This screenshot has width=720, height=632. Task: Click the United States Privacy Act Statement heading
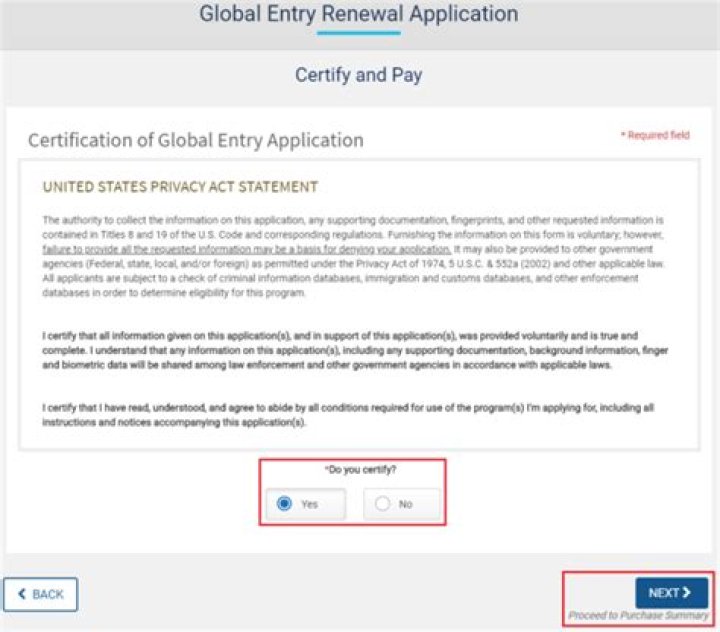click(180, 187)
